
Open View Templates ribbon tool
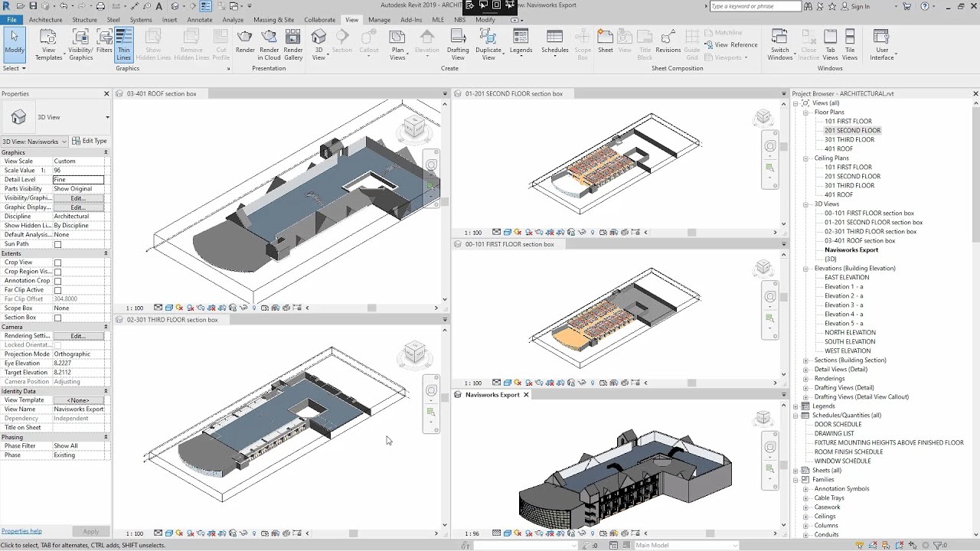click(x=48, y=44)
